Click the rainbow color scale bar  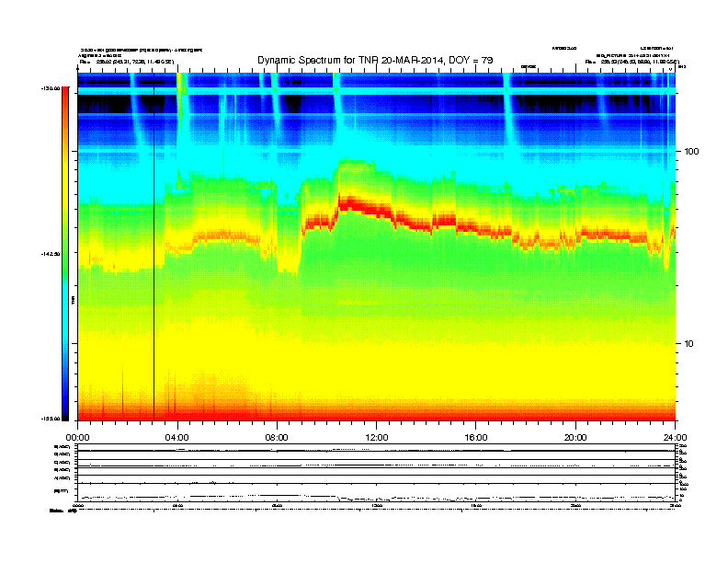coord(65,254)
